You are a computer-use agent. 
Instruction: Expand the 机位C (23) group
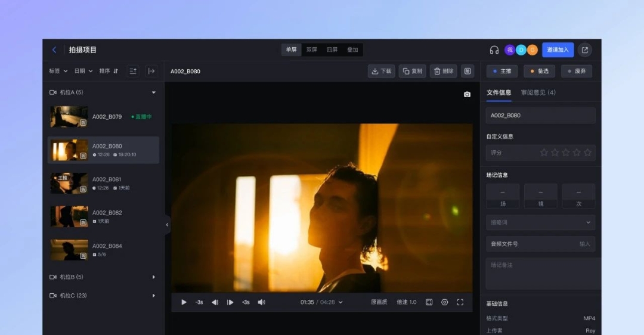point(154,296)
